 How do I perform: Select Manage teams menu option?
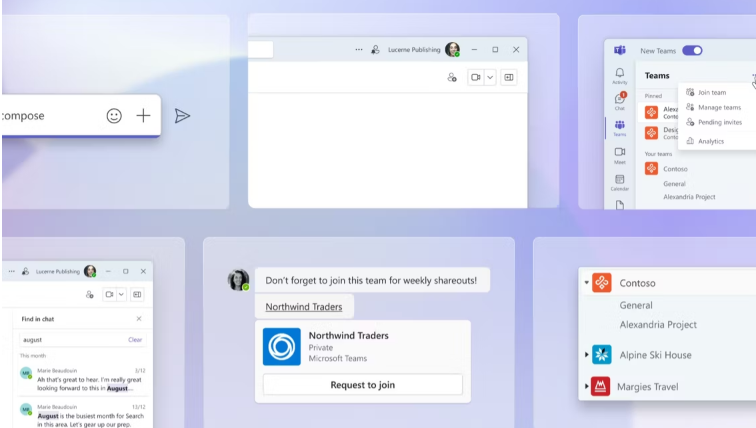[x=716, y=107]
